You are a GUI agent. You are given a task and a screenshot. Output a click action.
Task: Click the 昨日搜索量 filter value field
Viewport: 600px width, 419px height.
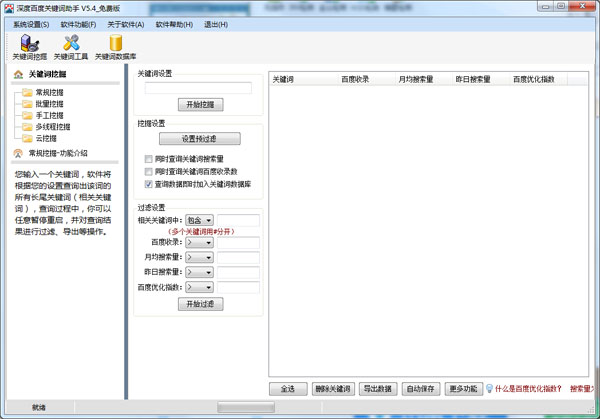[238, 272]
